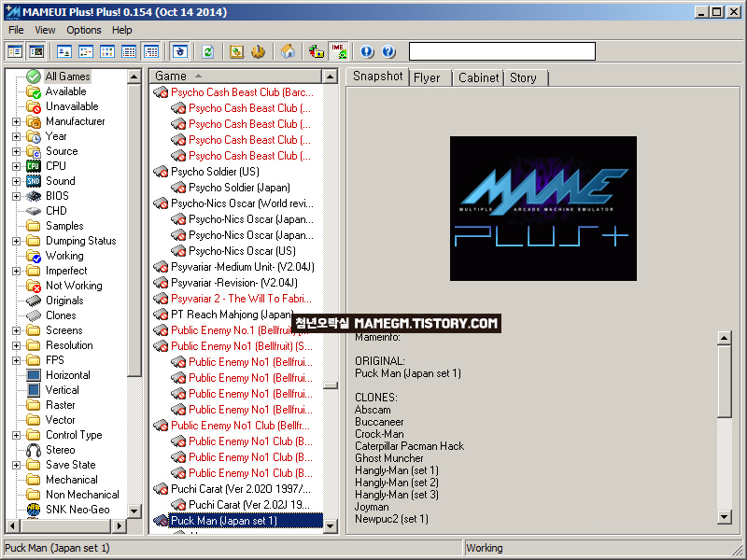
Task: Click the folder tree vertical scrollbar thumb
Action: 134,230
